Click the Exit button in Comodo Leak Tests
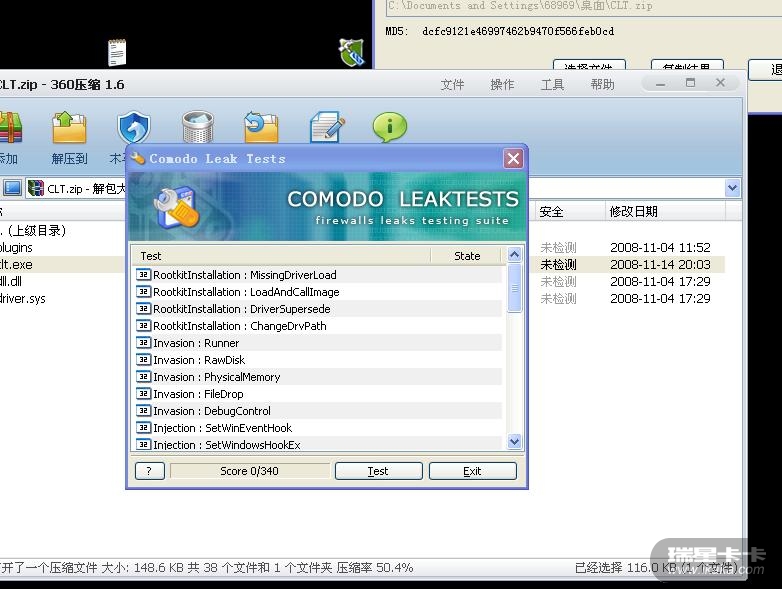Viewport: 782px width, 589px height. [473, 471]
